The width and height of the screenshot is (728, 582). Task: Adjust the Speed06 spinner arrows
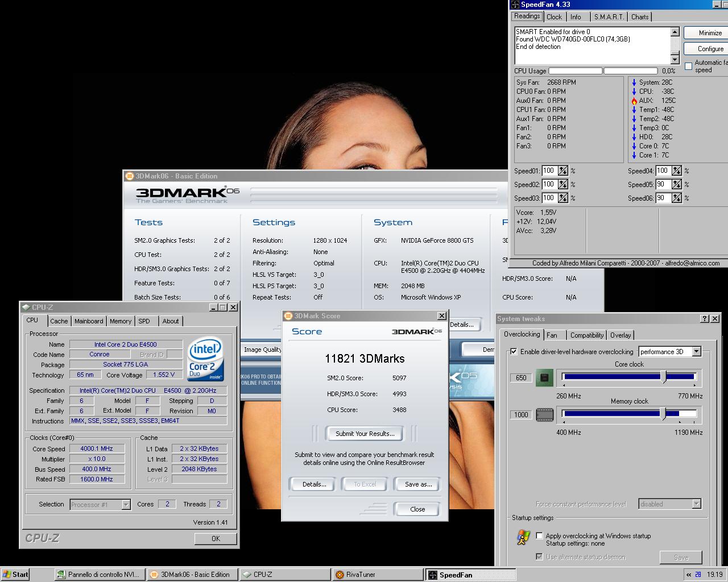click(x=676, y=198)
